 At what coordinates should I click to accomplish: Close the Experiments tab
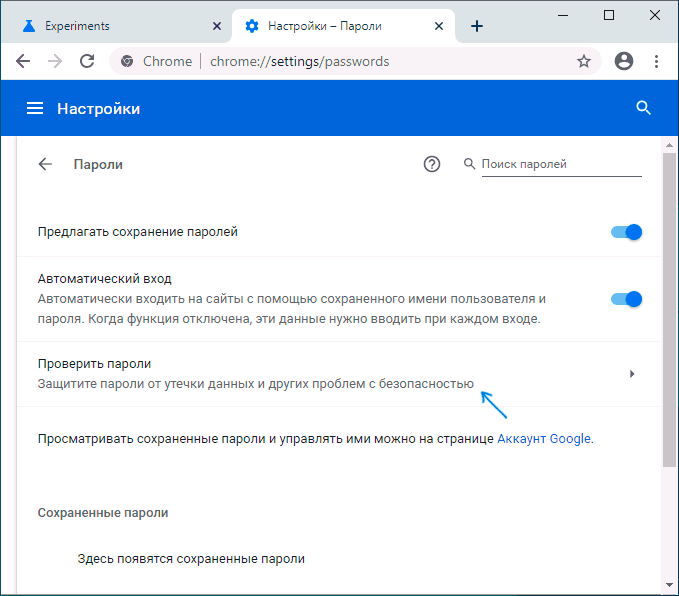(x=217, y=26)
